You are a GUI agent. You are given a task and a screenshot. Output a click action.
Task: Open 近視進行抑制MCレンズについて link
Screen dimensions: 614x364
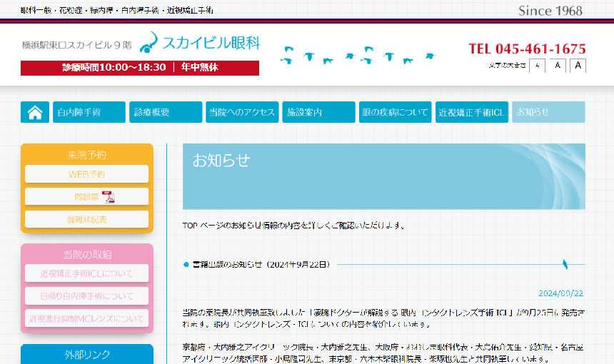coord(86,318)
